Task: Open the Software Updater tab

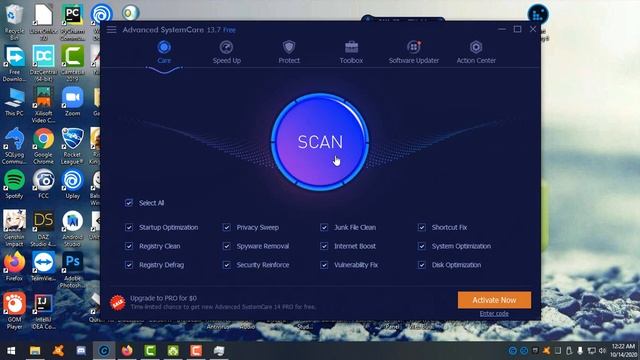Action: 413,52
